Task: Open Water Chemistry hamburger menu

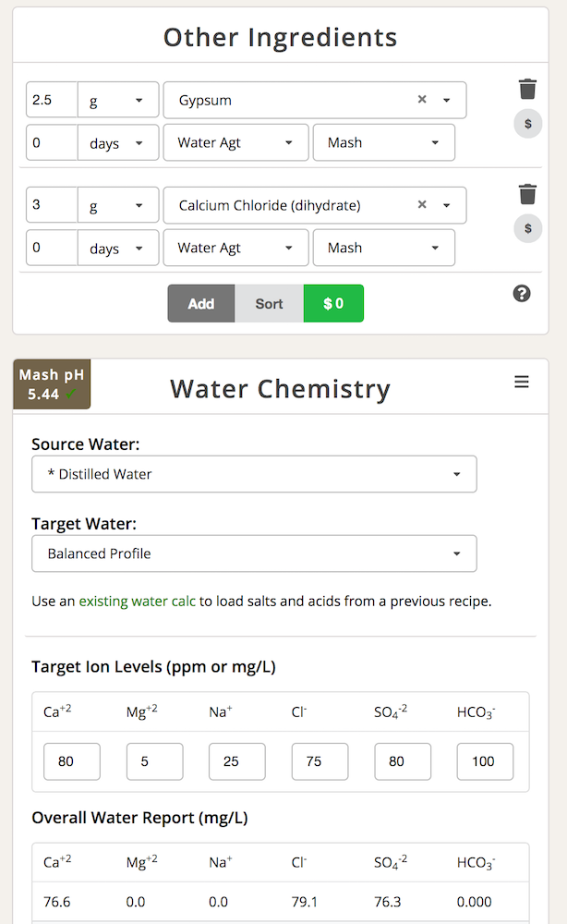Action: click(x=522, y=382)
